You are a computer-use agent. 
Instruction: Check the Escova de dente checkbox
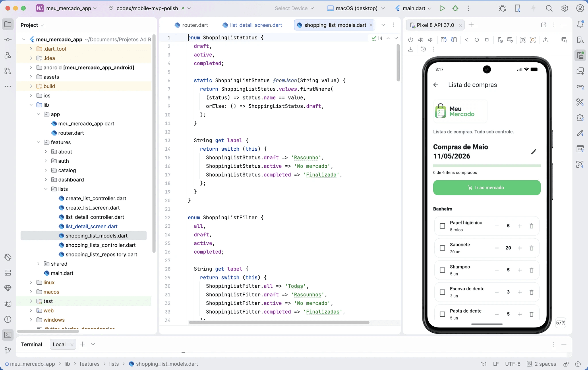(x=442, y=292)
